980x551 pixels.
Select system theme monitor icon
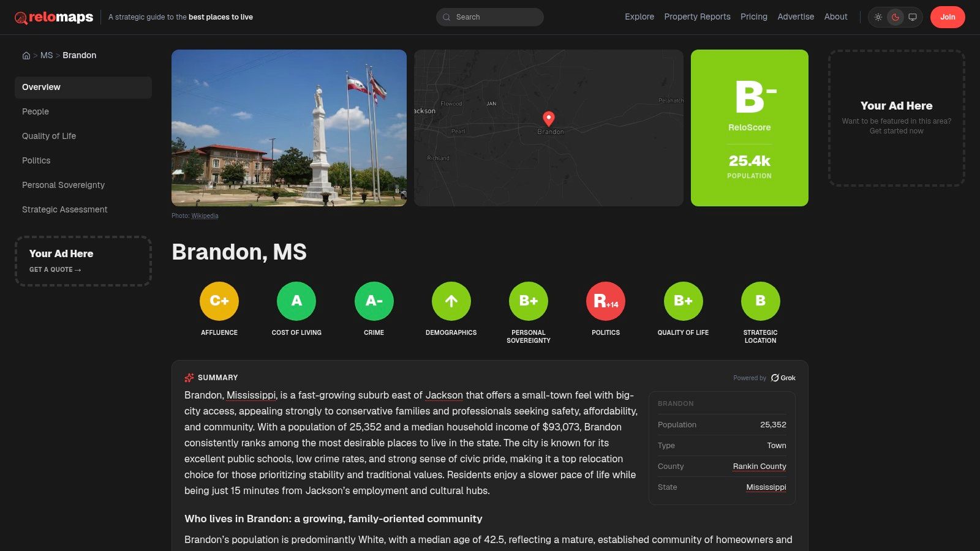(913, 17)
